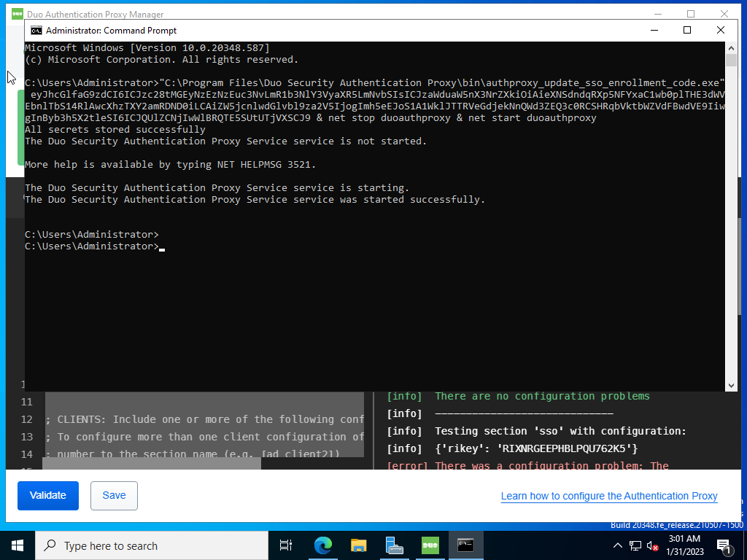Minimize the Command Prompt window
The width and height of the screenshot is (747, 560).
point(654,30)
